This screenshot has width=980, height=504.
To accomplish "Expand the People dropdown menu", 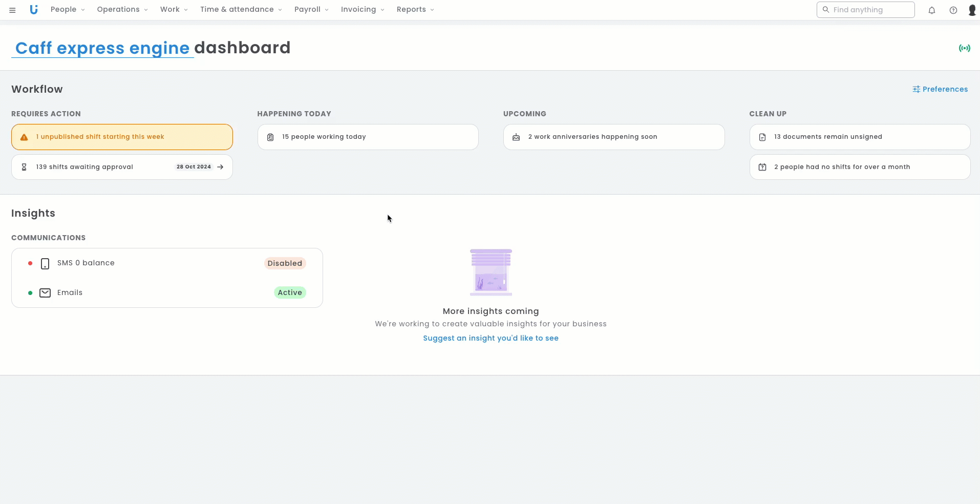I will [68, 10].
